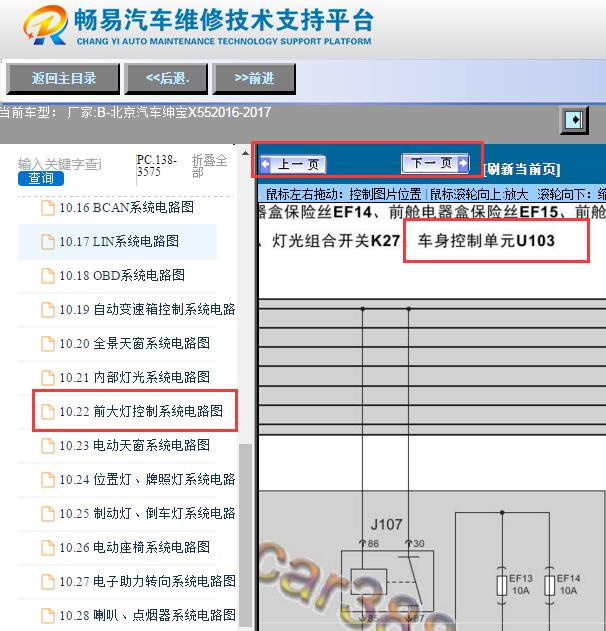This screenshot has width=606, height=631.
Task: Click page icon beside 10.21 内部灯光系统电路图
Action: click(48, 378)
